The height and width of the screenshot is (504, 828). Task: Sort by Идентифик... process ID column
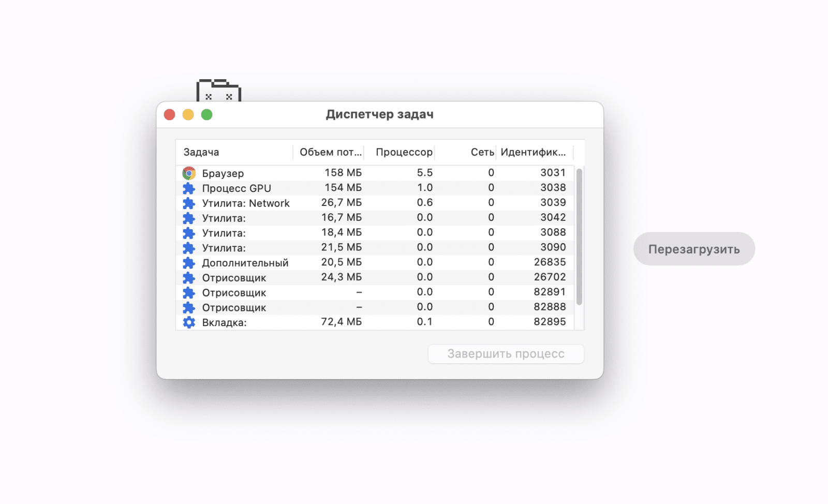(x=533, y=152)
